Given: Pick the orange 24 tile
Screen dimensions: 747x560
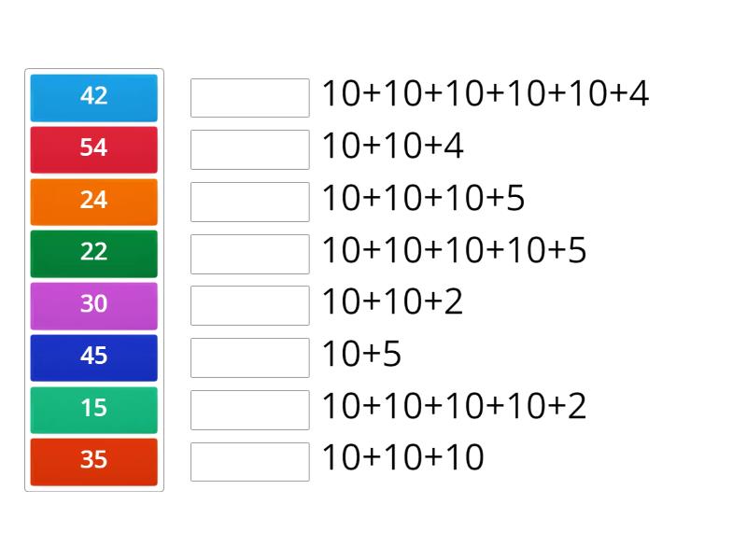Looking at the screenshot, I should [93, 201].
